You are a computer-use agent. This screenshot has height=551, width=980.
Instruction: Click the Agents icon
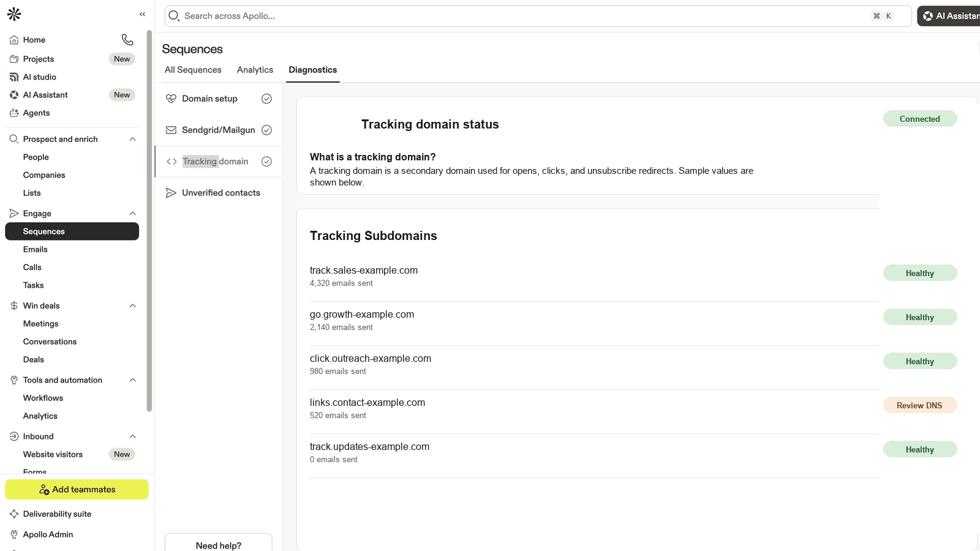pos(14,113)
